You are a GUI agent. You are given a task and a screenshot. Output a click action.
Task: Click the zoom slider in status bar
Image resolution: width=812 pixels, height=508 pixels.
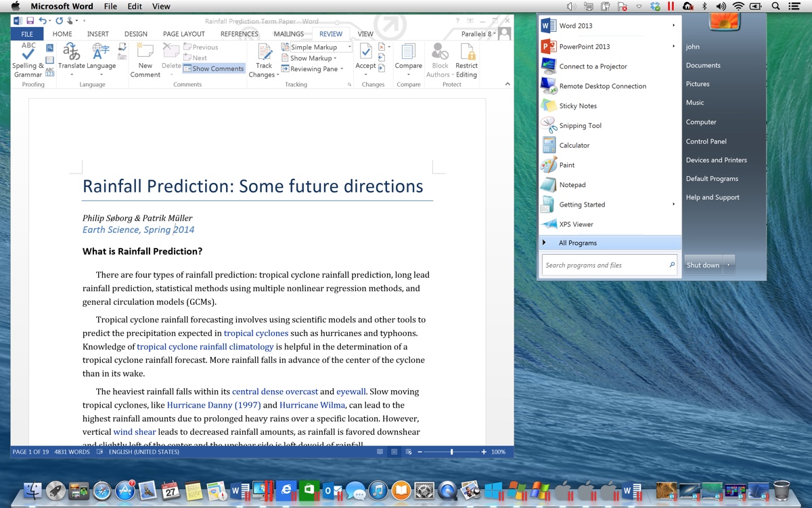(x=451, y=452)
